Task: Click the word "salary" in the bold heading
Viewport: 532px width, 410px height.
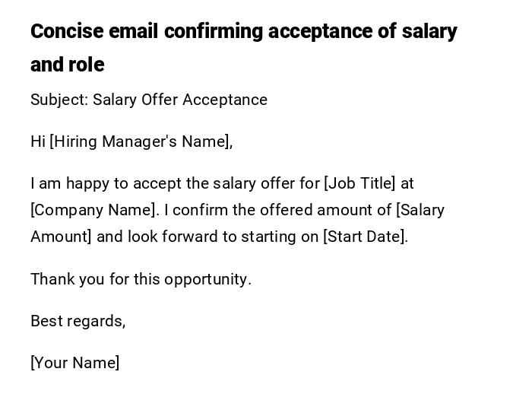Action: pos(429,31)
